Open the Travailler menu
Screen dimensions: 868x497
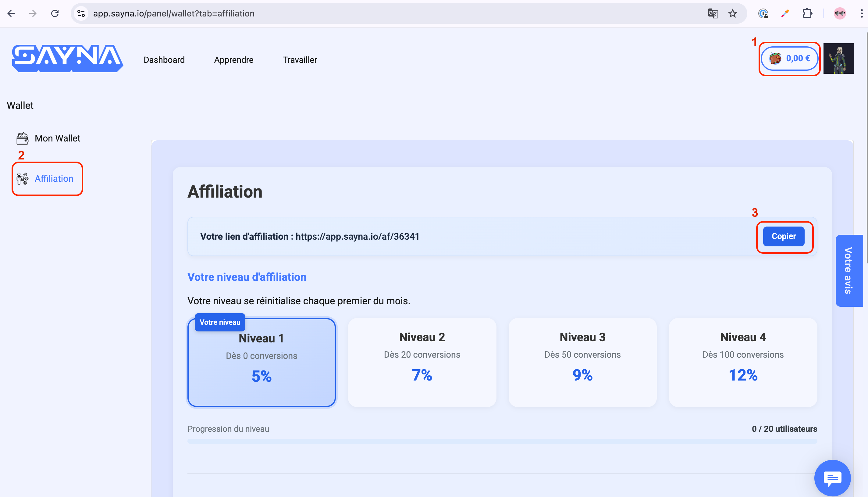coord(300,60)
